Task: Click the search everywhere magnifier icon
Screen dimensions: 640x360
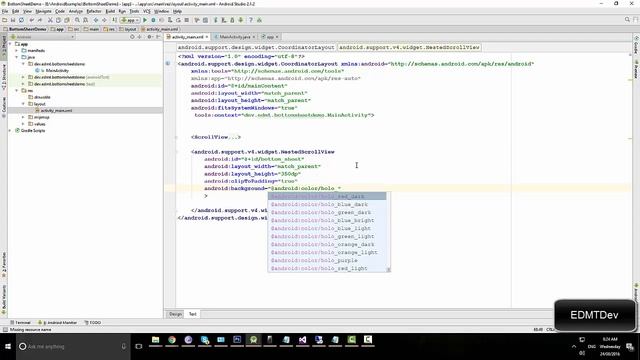Action: (x=627, y=20)
